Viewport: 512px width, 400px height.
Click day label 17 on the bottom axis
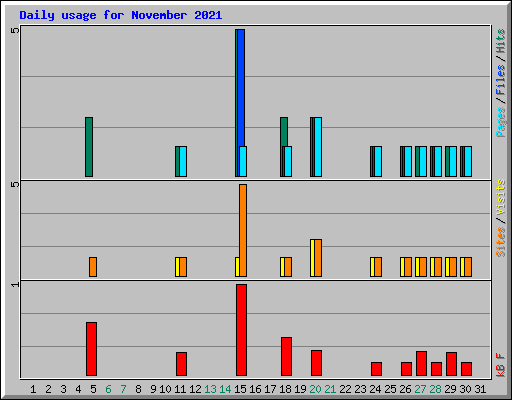pyautogui.click(x=270, y=389)
